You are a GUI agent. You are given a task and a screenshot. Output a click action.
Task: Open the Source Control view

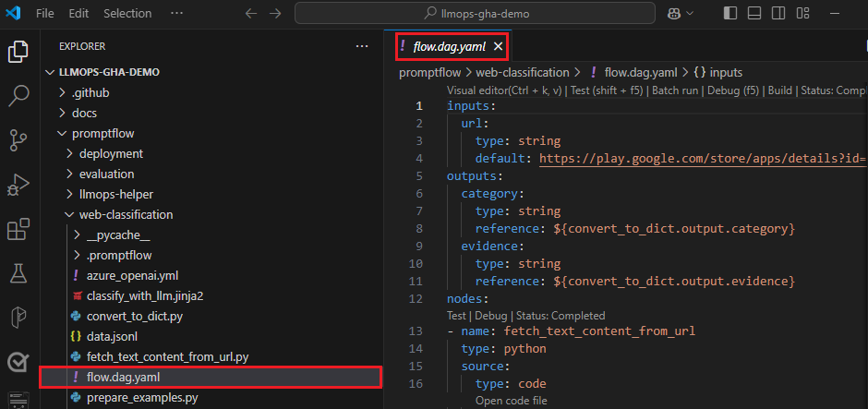pyautogui.click(x=18, y=139)
